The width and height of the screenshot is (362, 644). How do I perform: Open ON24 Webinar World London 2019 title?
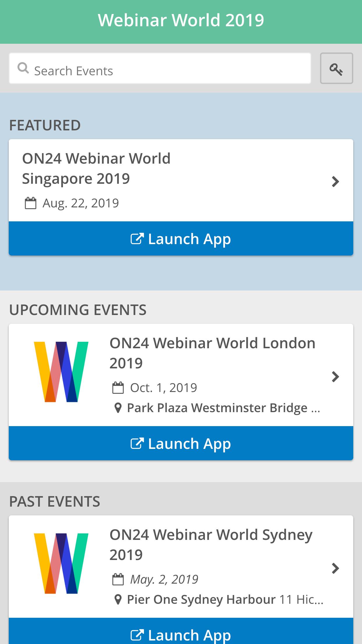[x=212, y=353]
